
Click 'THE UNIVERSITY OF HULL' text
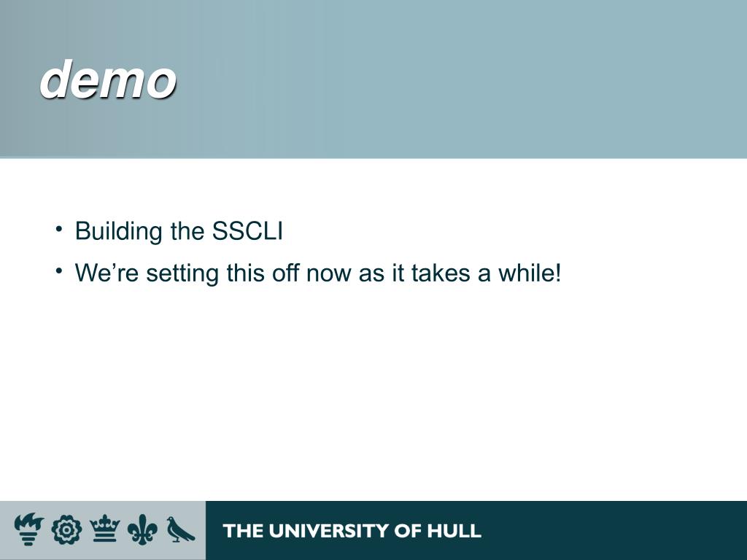coord(352,531)
